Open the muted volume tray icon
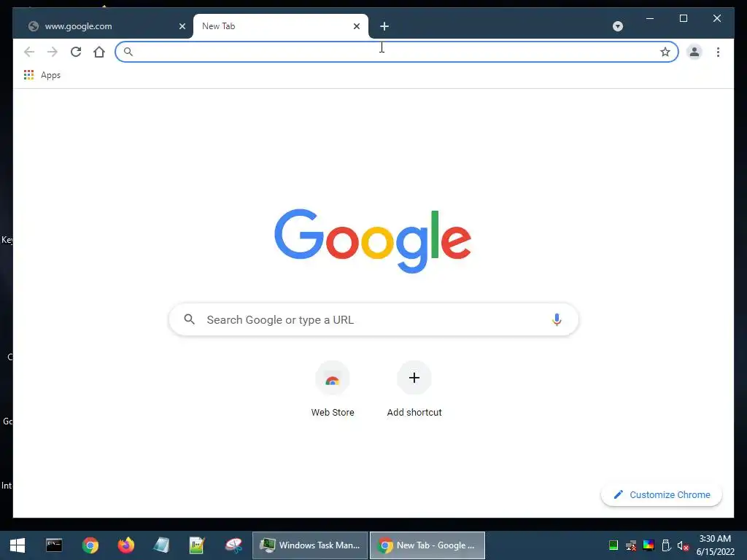The width and height of the screenshot is (747, 560). pos(683,545)
